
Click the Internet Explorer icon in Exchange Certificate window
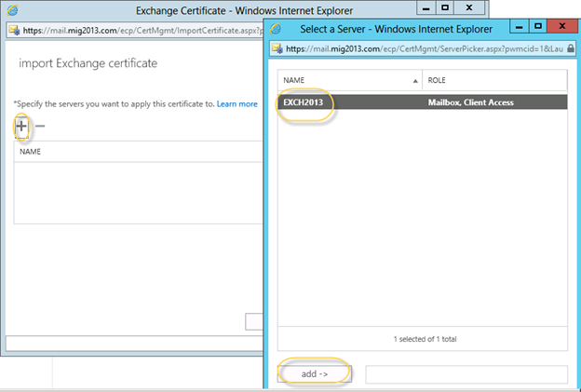(x=13, y=10)
